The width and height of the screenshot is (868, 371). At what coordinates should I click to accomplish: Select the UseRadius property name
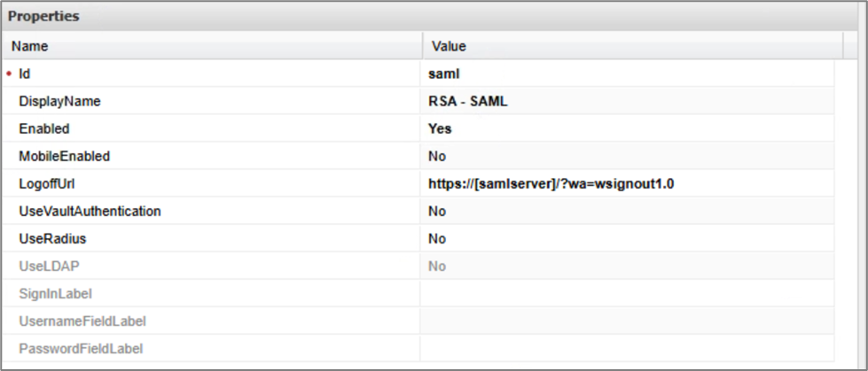click(x=52, y=239)
